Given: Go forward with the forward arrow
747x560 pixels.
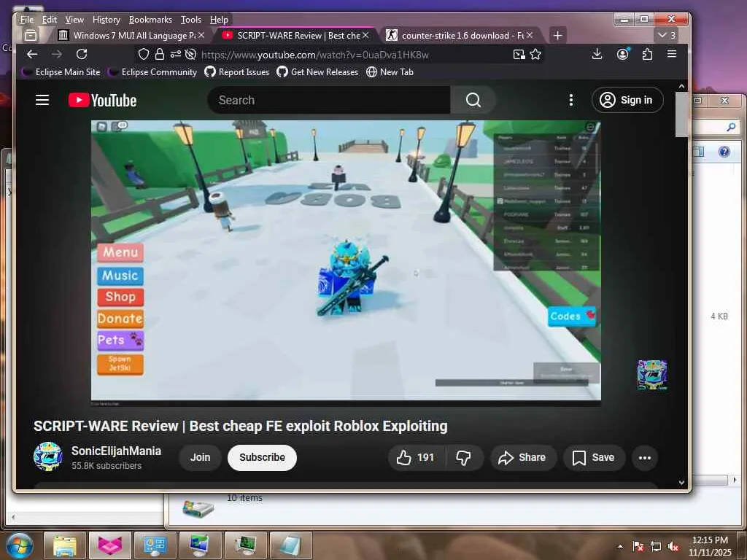Looking at the screenshot, I should click(57, 54).
